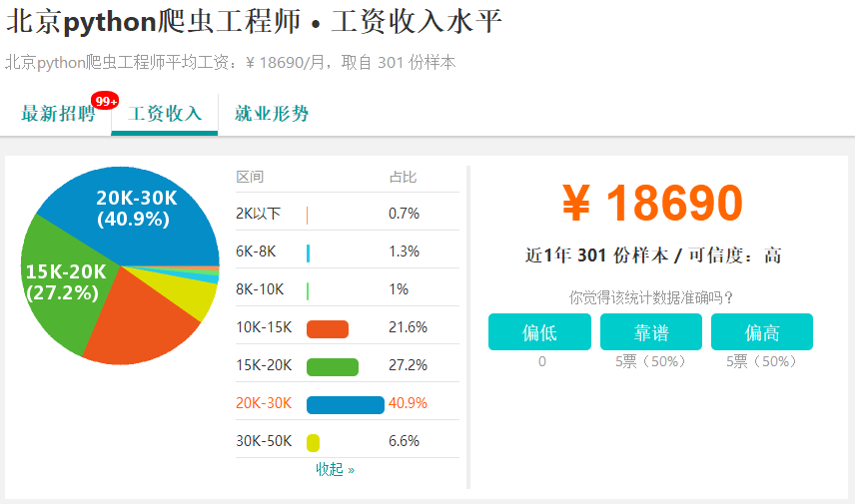Open the 最新招聘 tab
Viewport: 855px width, 504px height.
tap(58, 114)
